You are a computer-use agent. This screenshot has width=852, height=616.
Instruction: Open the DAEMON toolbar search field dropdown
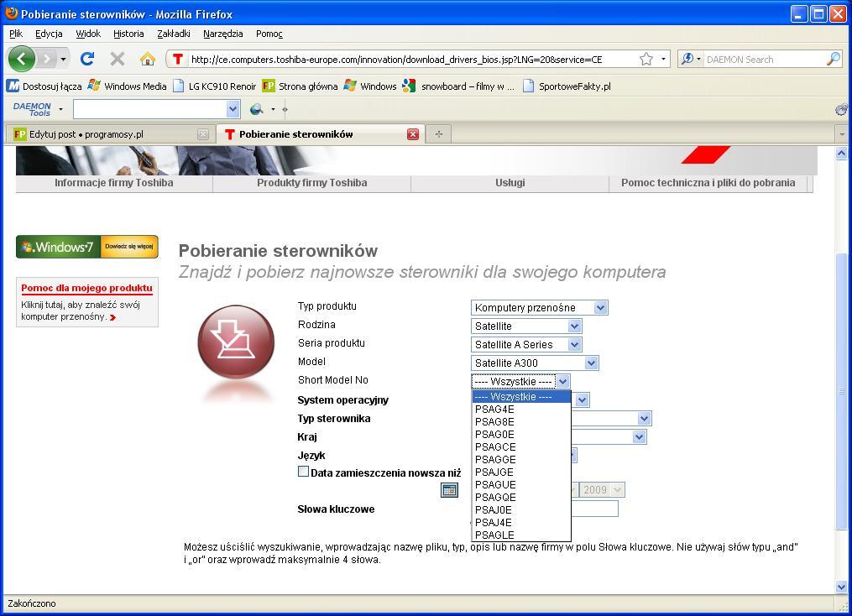click(x=233, y=109)
